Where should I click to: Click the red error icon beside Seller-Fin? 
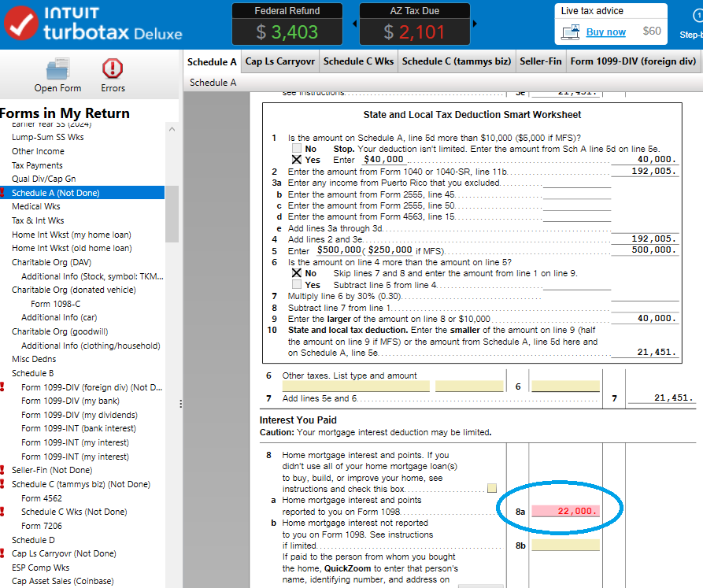pos(3,470)
